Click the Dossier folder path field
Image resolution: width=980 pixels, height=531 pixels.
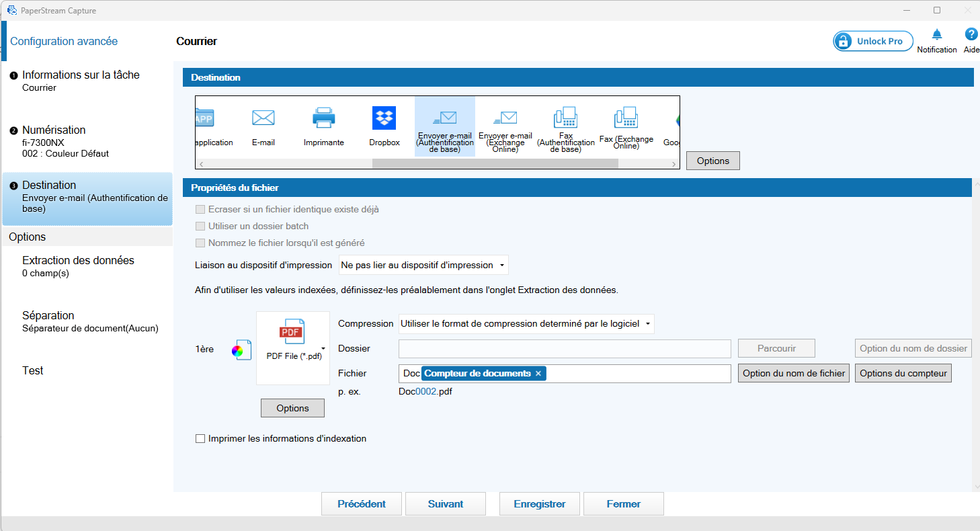coord(565,349)
